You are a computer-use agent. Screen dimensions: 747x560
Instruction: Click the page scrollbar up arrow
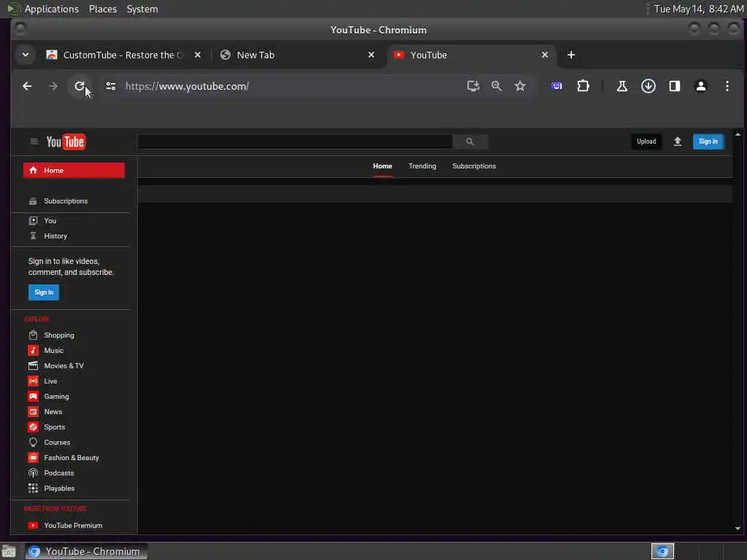(x=738, y=135)
